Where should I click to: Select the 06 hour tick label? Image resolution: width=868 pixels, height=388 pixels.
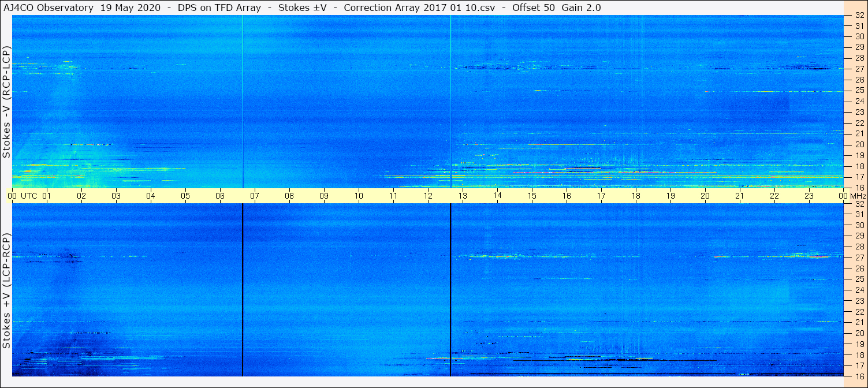coord(220,196)
